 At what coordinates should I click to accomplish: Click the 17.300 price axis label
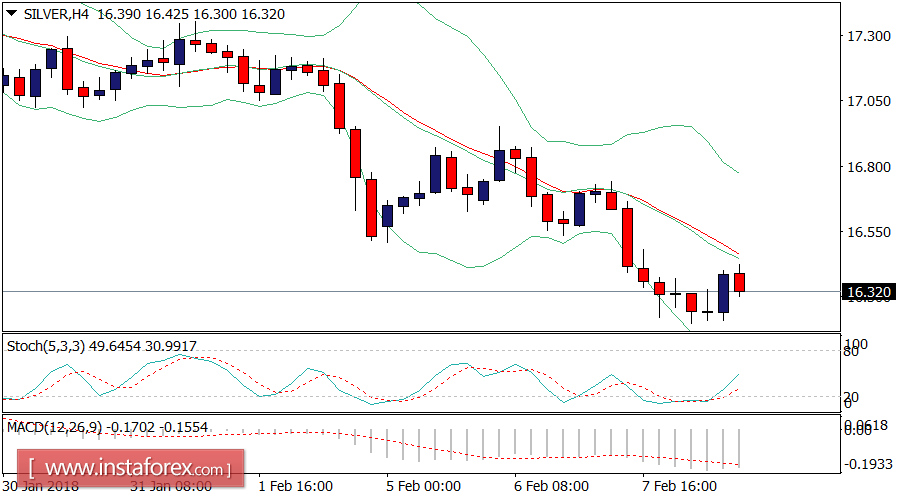coord(868,36)
